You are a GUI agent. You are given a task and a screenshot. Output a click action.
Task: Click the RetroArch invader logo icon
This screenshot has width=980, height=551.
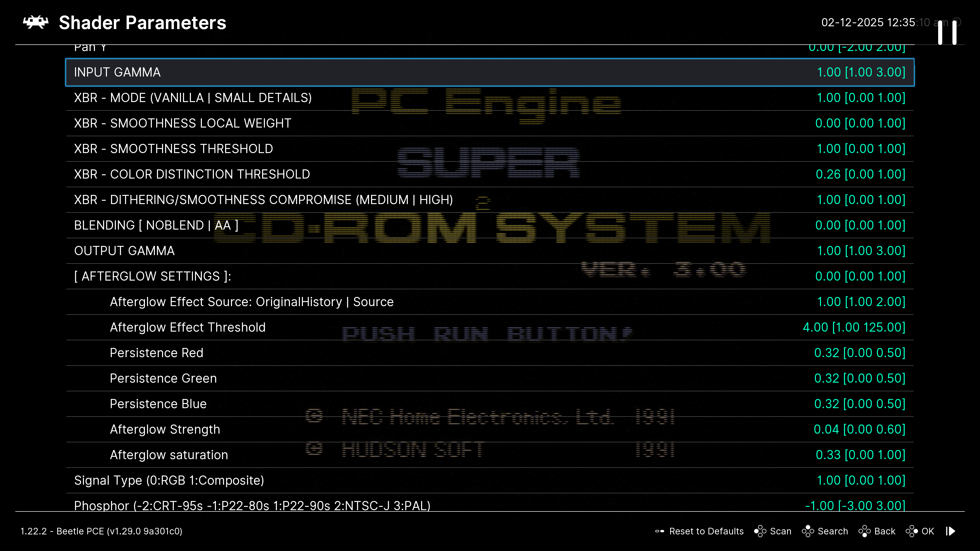click(x=36, y=22)
